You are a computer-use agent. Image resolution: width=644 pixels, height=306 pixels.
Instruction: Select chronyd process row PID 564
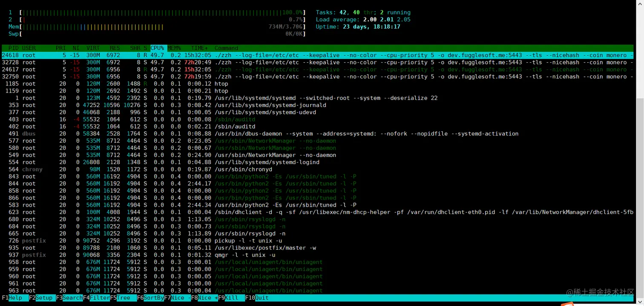318,170
